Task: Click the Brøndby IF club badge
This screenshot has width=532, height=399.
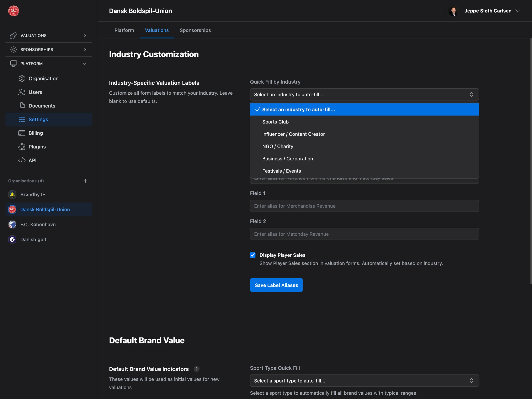Action: 12,194
